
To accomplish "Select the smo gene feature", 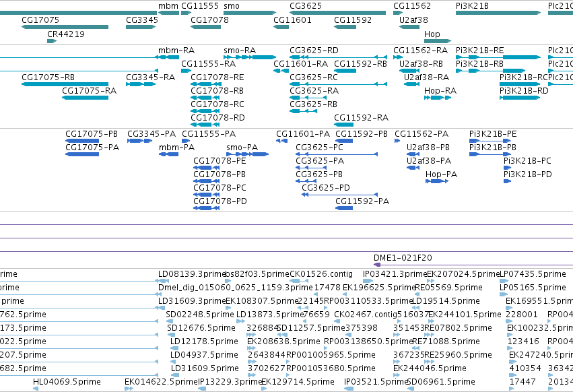I will (x=250, y=13).
